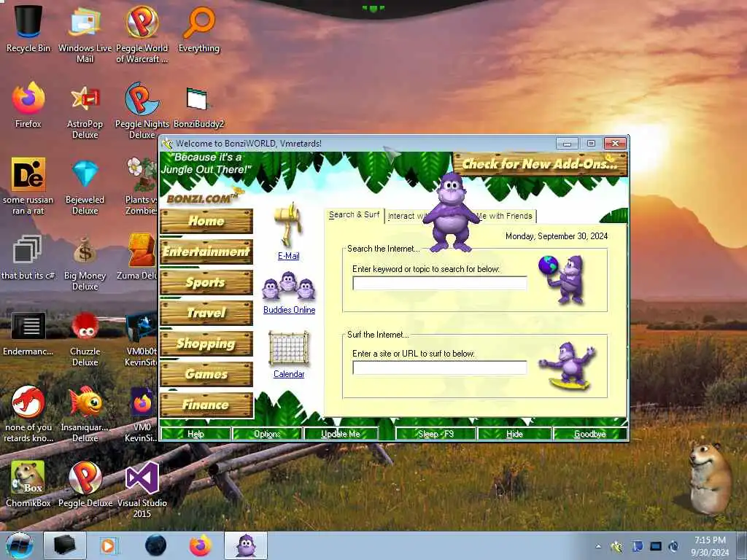The width and height of the screenshot is (747, 560).
Task: Click the Help button in bottom bar
Action: click(196, 434)
